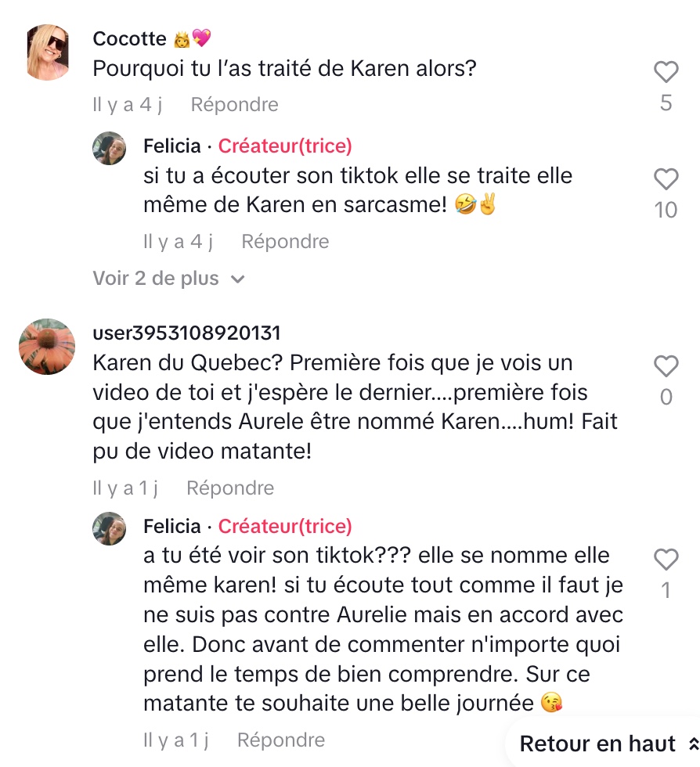Reply to user3953108920131's comment
Screen dimensions: 700x767
click(230, 488)
